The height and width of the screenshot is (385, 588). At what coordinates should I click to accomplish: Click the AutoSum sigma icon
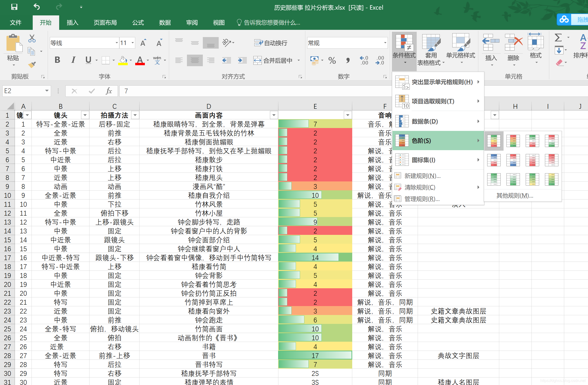click(558, 38)
